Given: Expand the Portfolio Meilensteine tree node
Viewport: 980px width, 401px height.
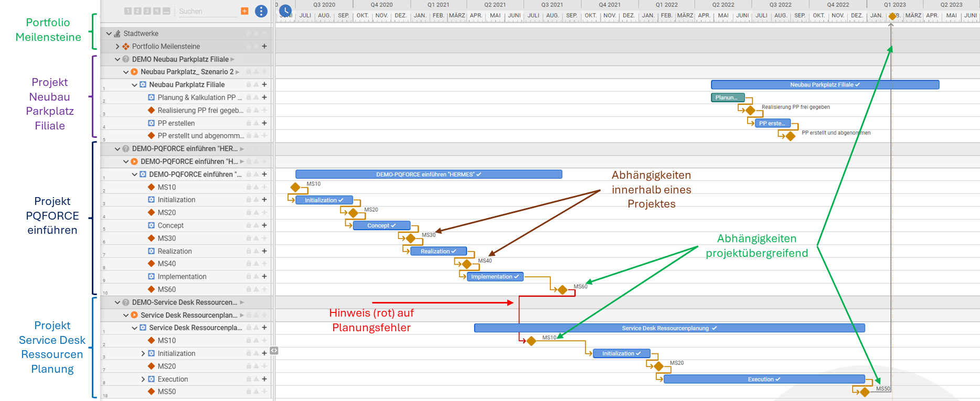Looking at the screenshot, I should tap(118, 46).
